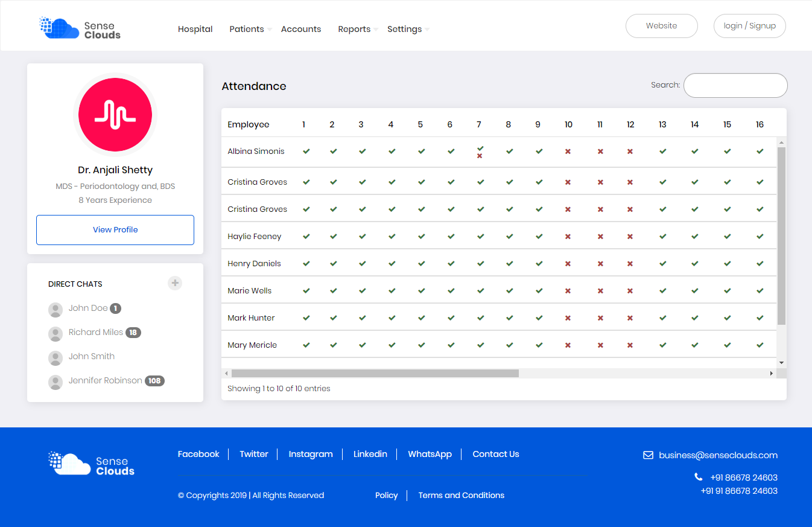Focus the attendance Search input field
This screenshot has height=527, width=812.
click(735, 85)
